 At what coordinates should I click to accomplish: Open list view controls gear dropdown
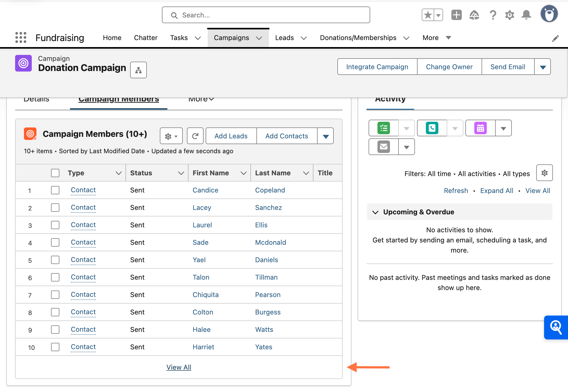click(x=171, y=136)
